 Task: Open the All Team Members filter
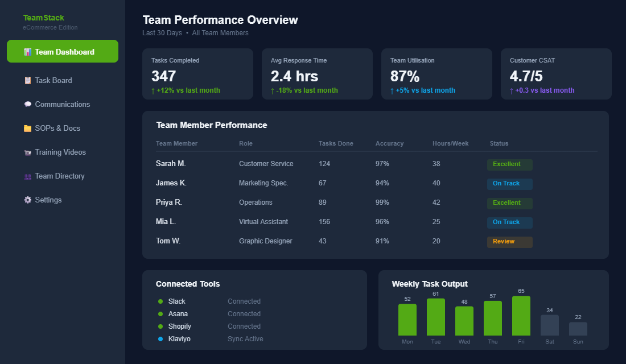coord(220,32)
